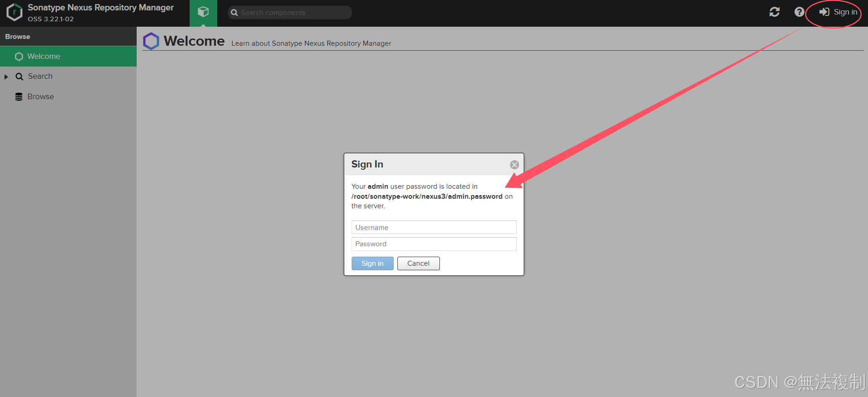The width and height of the screenshot is (868, 397).
Task: Click the Search magnifier icon in sidebar
Action: (19, 77)
